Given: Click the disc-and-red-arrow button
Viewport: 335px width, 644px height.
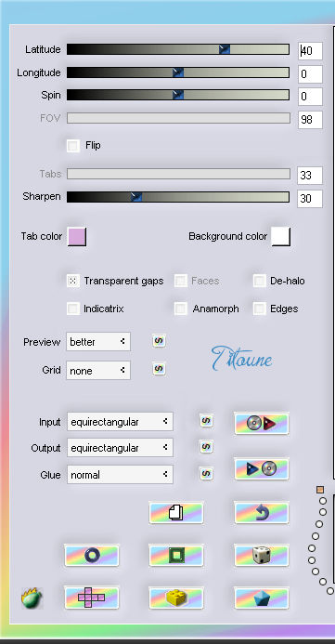Looking at the screenshot, I should pyautogui.click(x=262, y=424).
